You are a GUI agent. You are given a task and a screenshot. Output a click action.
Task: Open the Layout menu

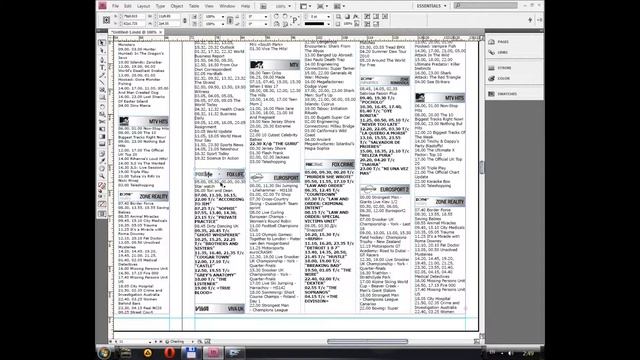click(143, 6)
